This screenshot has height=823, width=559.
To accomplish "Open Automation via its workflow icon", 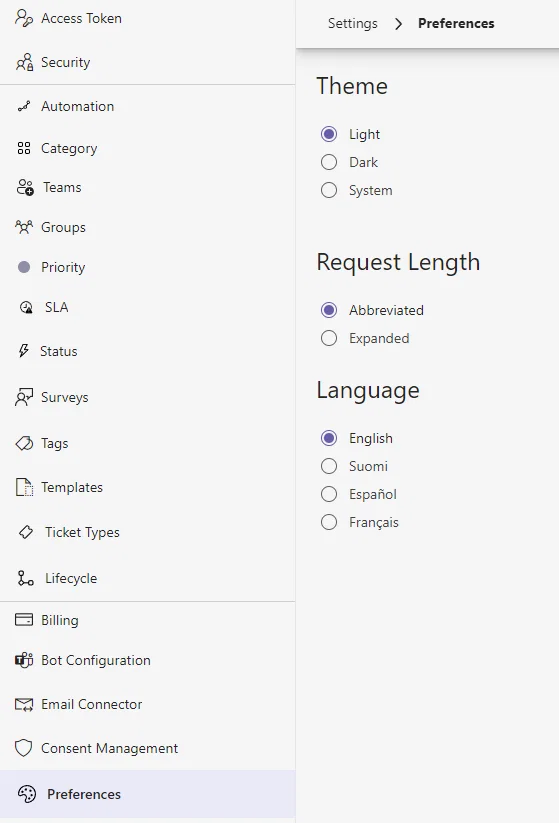I will click(24, 106).
